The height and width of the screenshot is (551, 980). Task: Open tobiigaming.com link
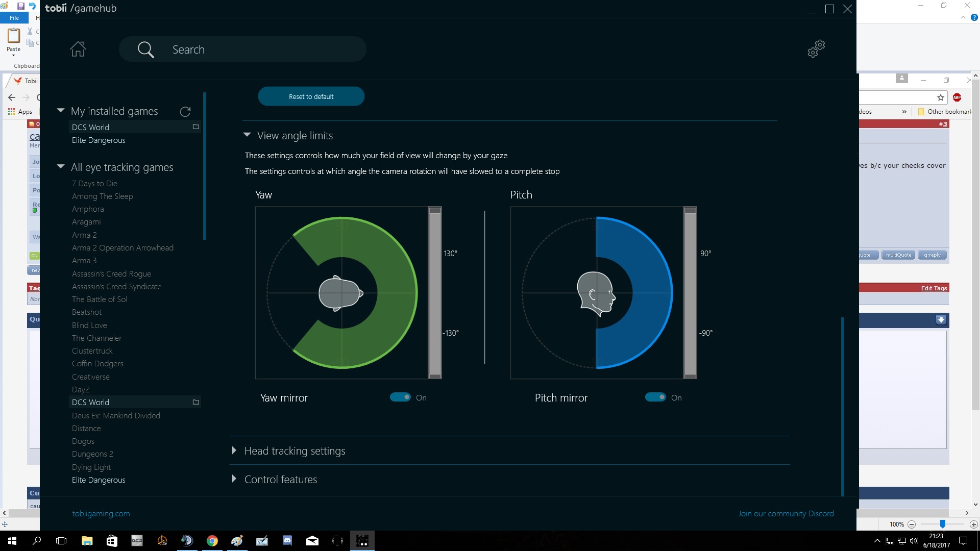click(x=101, y=514)
